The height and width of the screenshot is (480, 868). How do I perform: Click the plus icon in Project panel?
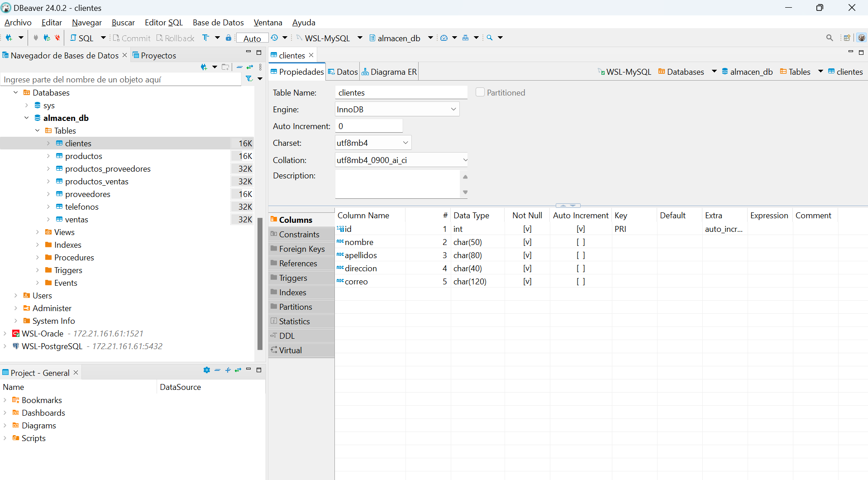228,370
